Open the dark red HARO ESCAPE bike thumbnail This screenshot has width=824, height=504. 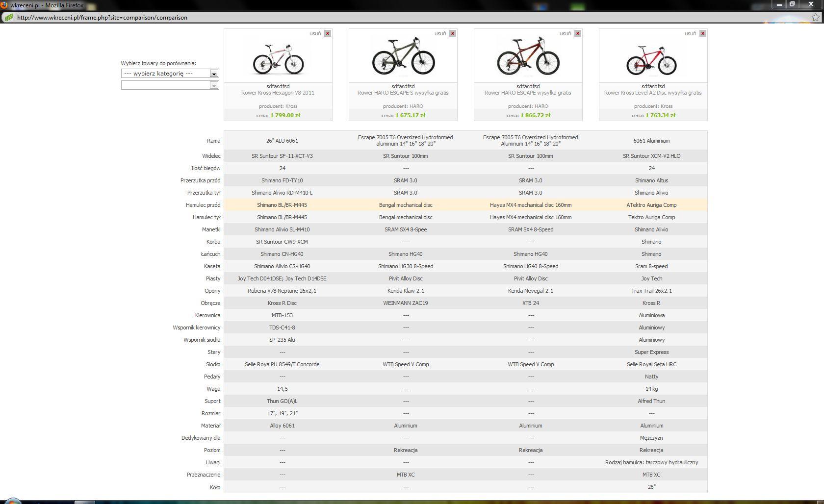point(528,56)
